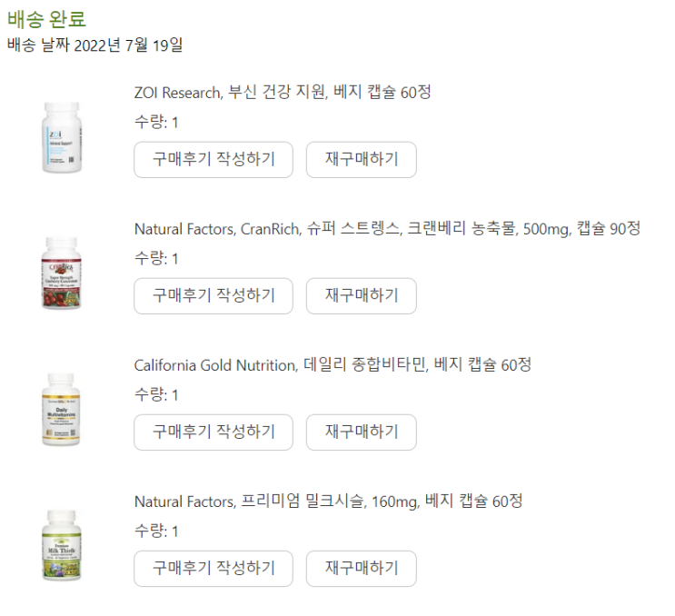Click 재구매하기 for ZOI Research item
The height and width of the screenshot is (616, 675).
[x=362, y=159]
